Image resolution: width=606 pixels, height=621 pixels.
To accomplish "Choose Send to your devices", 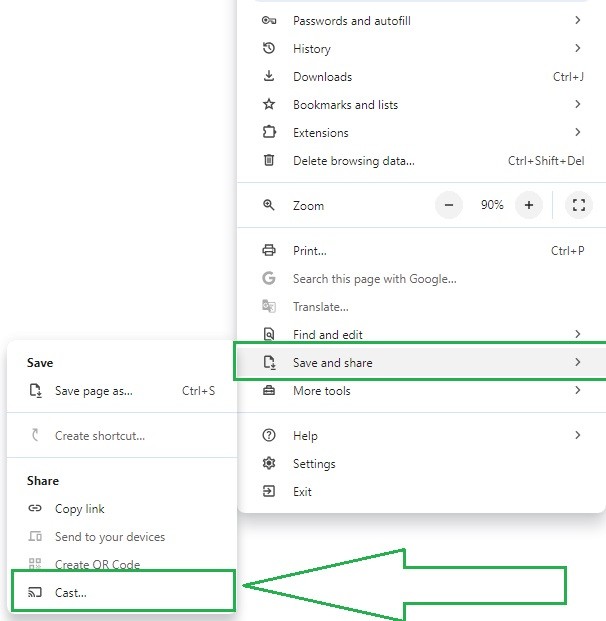I will pyautogui.click(x=122, y=536).
